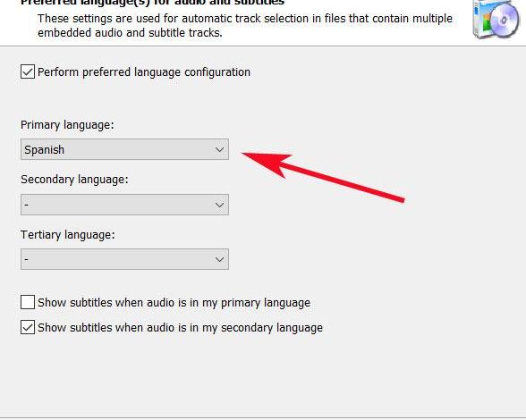Click the automatic track selection description text
The height and width of the screenshot is (420, 526).
pyautogui.click(x=245, y=26)
